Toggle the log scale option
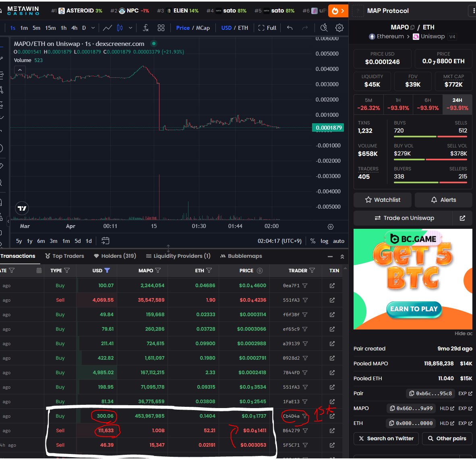This screenshot has width=476, height=460. (x=324, y=241)
